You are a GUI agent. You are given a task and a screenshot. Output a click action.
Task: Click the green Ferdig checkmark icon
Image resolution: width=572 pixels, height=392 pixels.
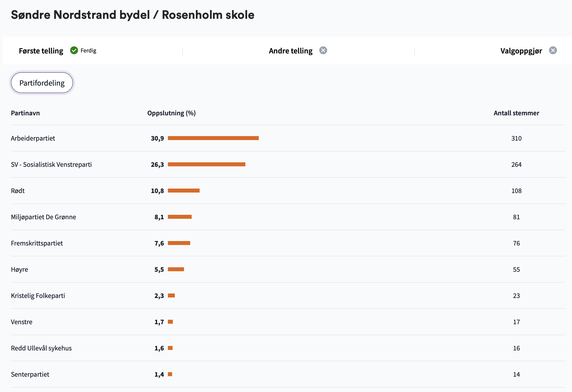[x=74, y=50]
